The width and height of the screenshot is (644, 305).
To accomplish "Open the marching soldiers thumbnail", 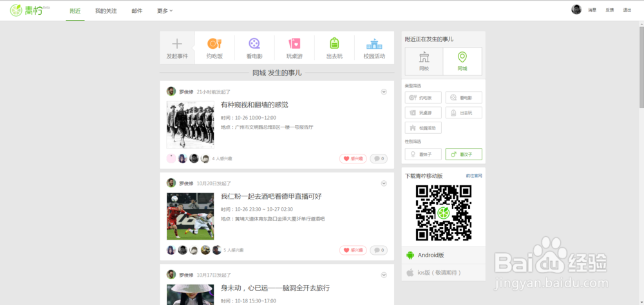I will click(x=190, y=124).
